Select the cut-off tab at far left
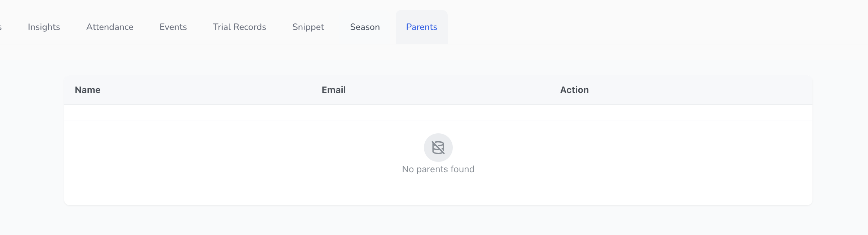 tap(1, 27)
